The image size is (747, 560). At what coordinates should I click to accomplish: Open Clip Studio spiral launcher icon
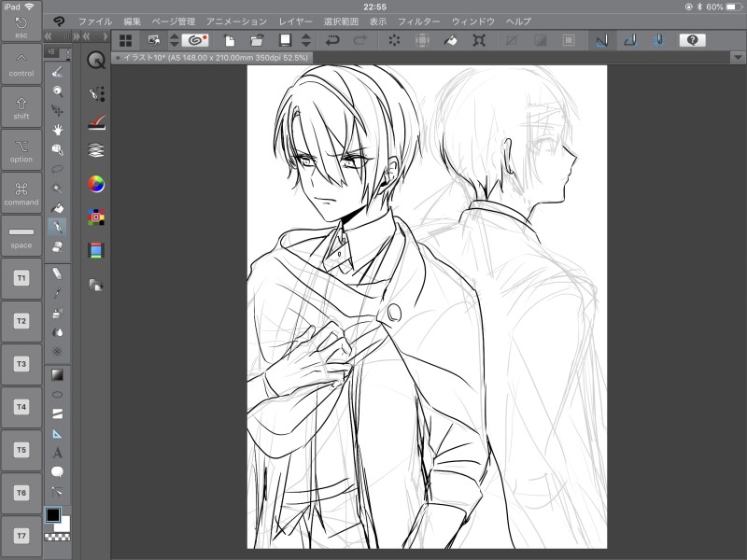195,40
